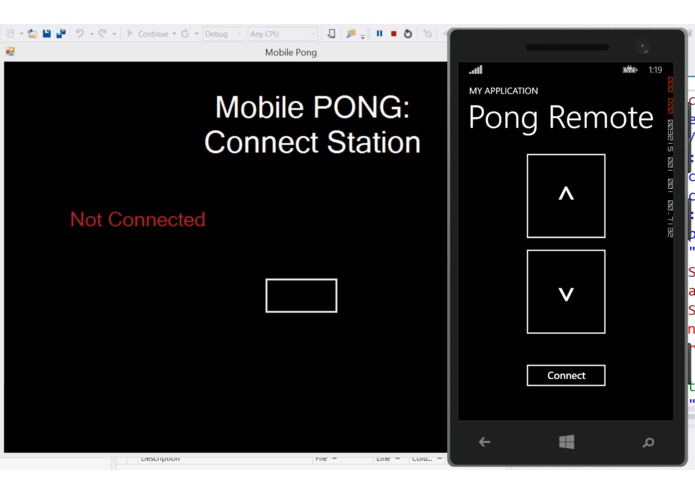Open the dropdown arrow beside New Project icon
Image resolution: width=695 pixels, height=494 pixels.
point(21,34)
